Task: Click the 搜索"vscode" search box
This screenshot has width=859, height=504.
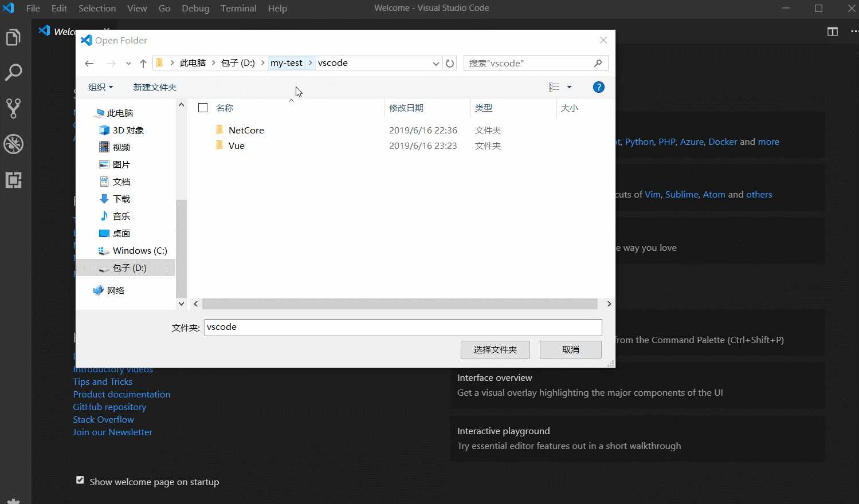Action: 535,63
